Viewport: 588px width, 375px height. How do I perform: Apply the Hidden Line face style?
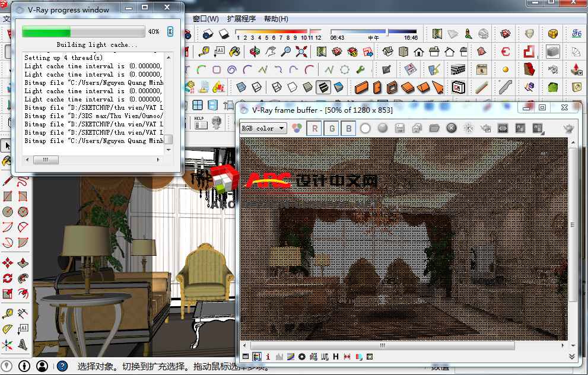tap(292, 87)
